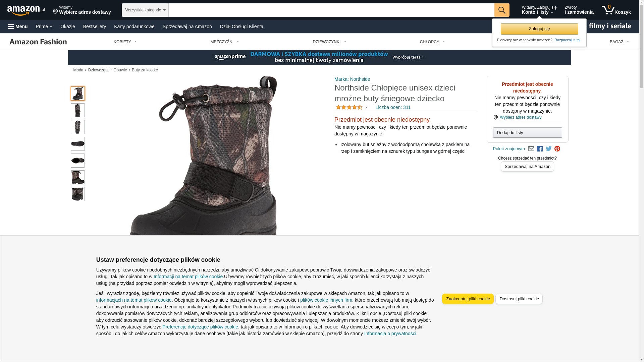
Task: Accept cookies with Zaakceptuj pliki cookie
Action: point(468,299)
